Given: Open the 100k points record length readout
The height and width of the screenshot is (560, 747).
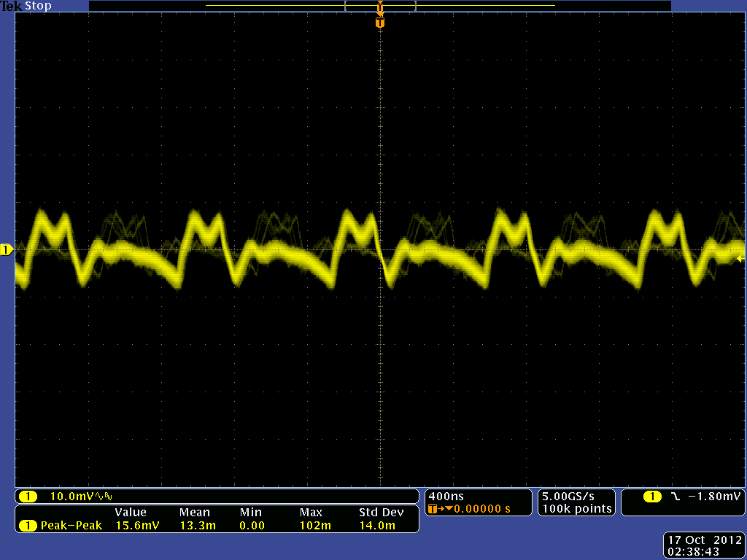Looking at the screenshot, I should [576, 508].
